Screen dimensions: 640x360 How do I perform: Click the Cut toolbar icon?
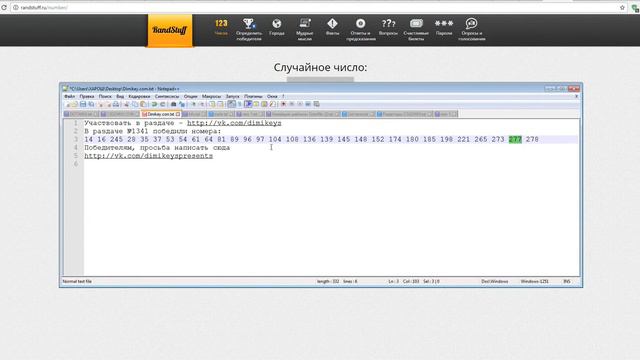pyautogui.click(x=127, y=104)
